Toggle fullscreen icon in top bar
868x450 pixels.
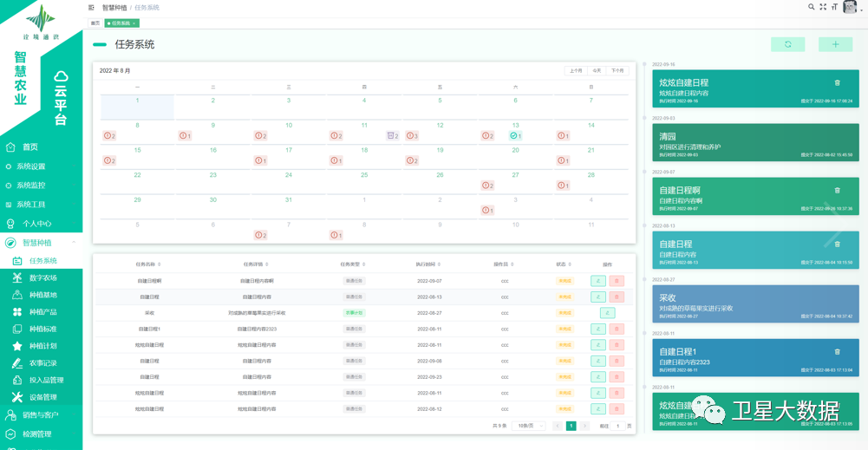pyautogui.click(x=823, y=7)
